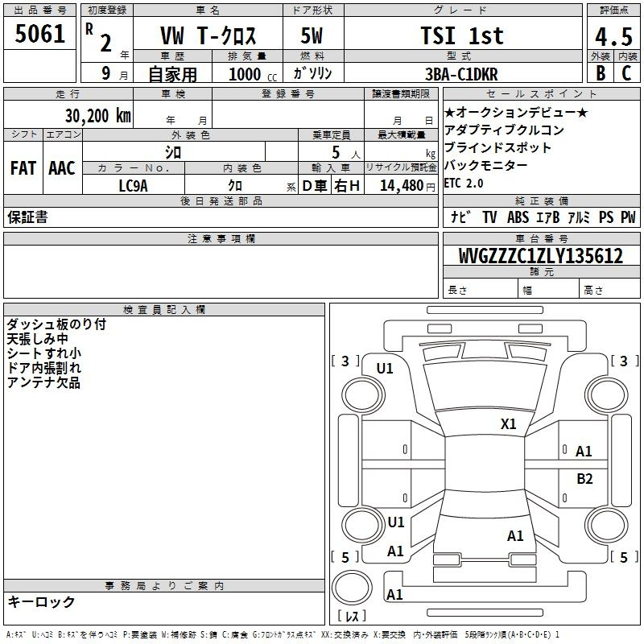Click the color number LC9A
The height and width of the screenshot is (644, 644).
click(x=133, y=185)
